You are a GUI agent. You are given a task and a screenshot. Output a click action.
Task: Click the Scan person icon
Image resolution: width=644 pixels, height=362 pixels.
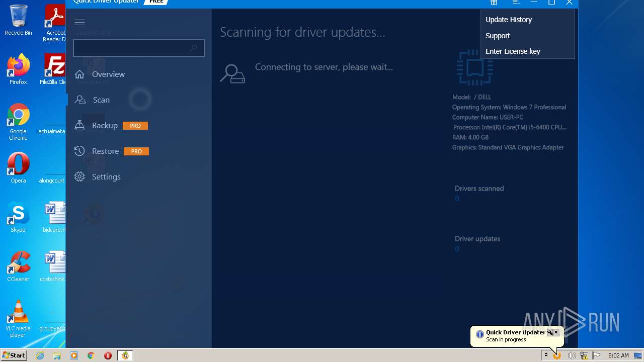coord(79,100)
